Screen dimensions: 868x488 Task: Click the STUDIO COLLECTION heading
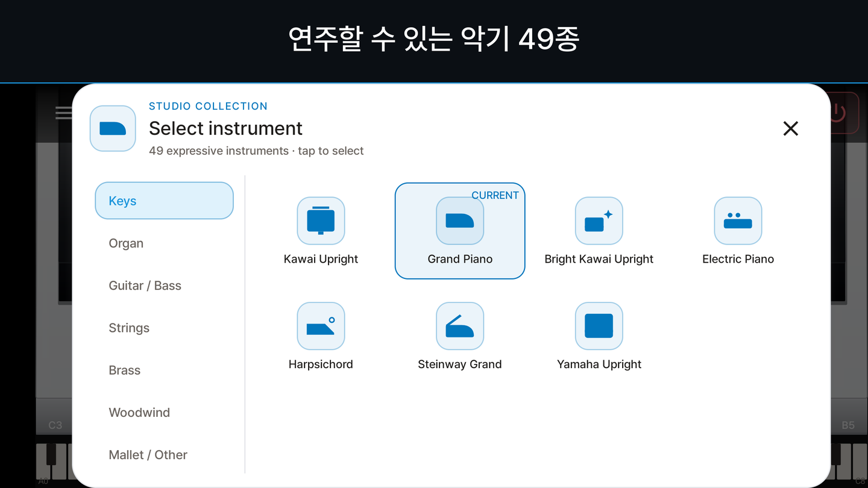pyautogui.click(x=208, y=106)
